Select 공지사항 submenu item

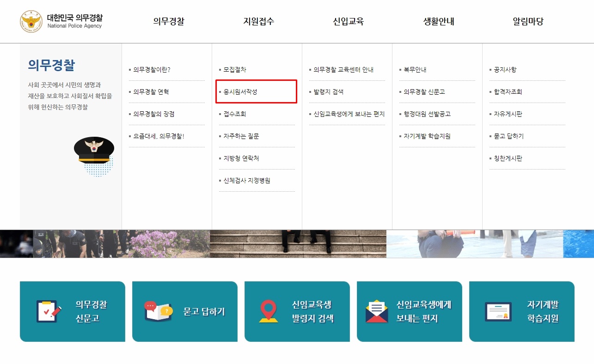pyautogui.click(x=505, y=70)
